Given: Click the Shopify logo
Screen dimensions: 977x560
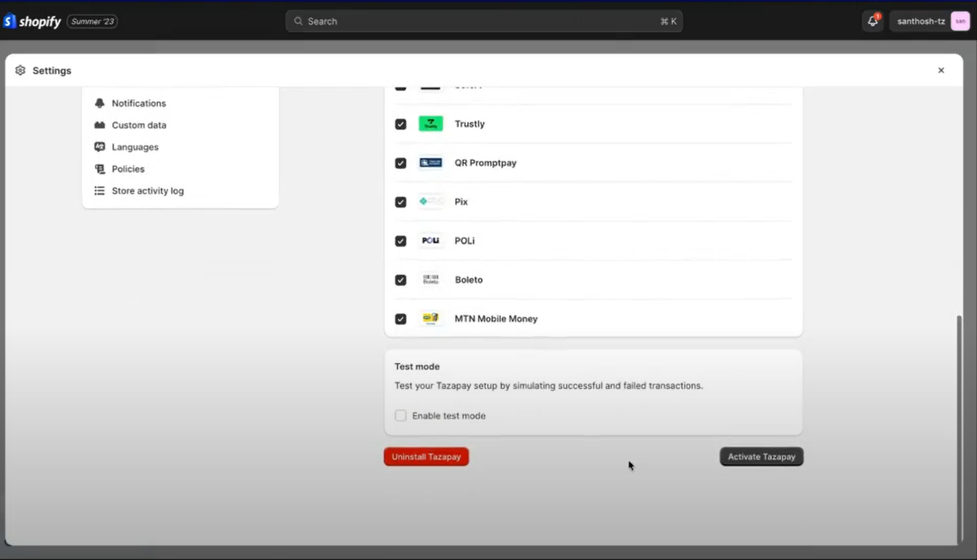Looking at the screenshot, I should coord(32,21).
